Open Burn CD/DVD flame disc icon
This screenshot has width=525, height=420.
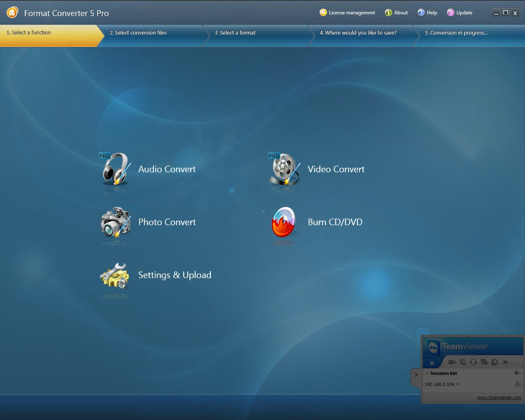284,222
